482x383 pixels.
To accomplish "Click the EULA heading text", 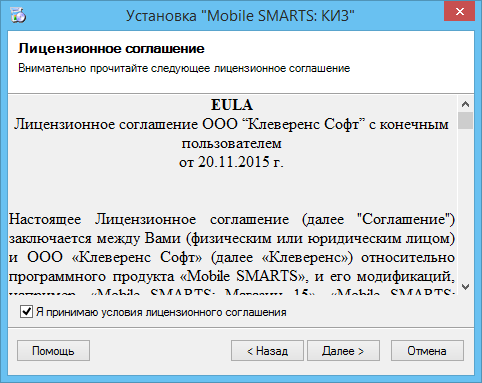I will click(x=232, y=105).
